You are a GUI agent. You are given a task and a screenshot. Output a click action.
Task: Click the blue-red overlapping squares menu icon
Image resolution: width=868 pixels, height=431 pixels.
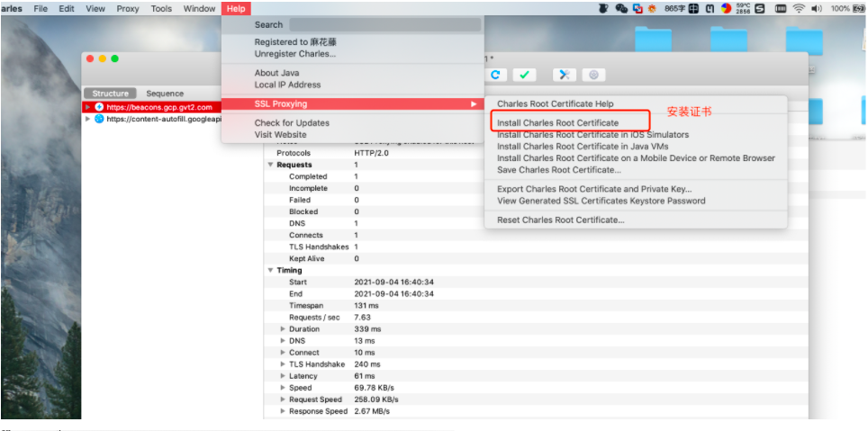click(638, 8)
